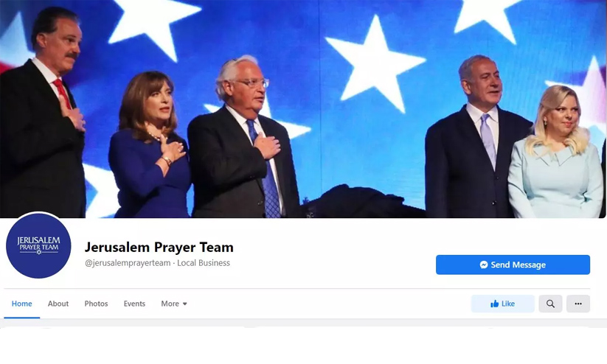
Task: Go to the Photos tab
Action: coord(96,304)
